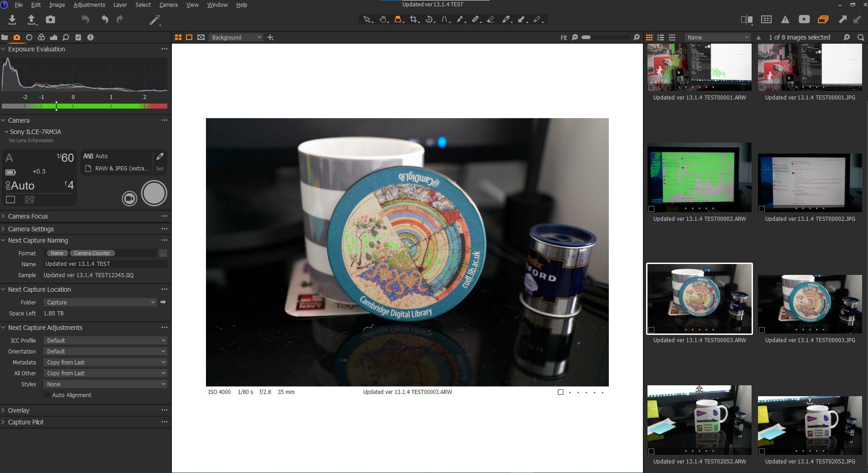Click the Redo arrow icon
Image resolution: width=868 pixels, height=473 pixels.
[120, 20]
